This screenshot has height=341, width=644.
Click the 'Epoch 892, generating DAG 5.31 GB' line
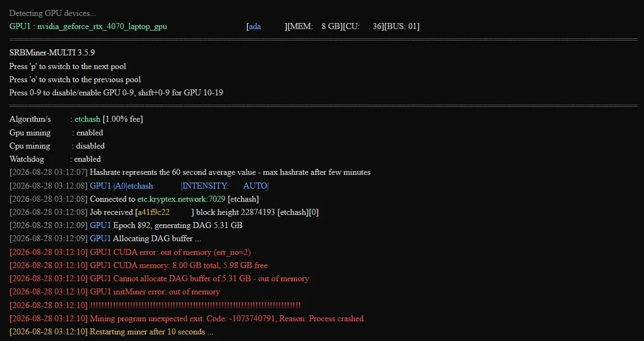[177, 225]
